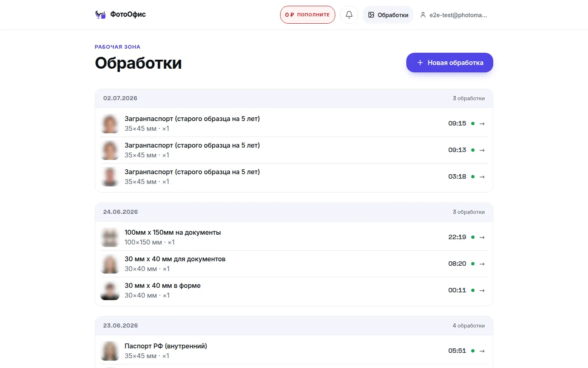Click green status dot at 05:51
Image resolution: width=588 pixels, height=368 pixels.
[473, 351]
